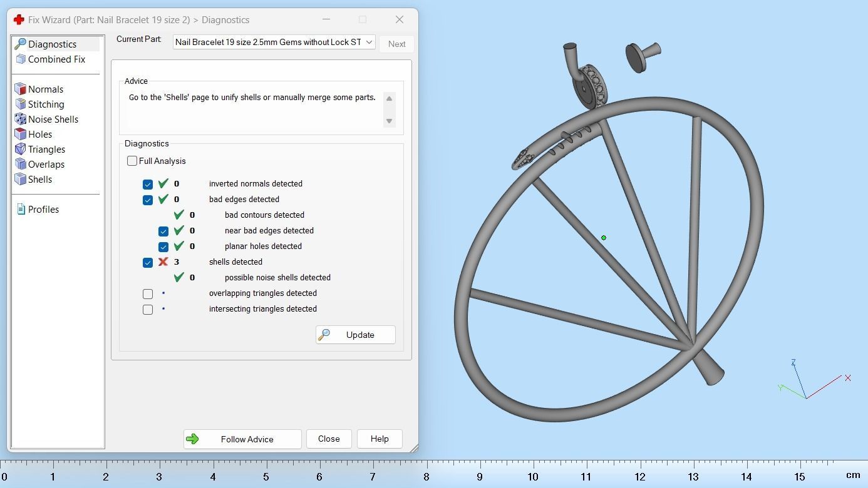Click 'bad contours detected' text
The width and height of the screenshot is (868, 488).
(x=264, y=215)
